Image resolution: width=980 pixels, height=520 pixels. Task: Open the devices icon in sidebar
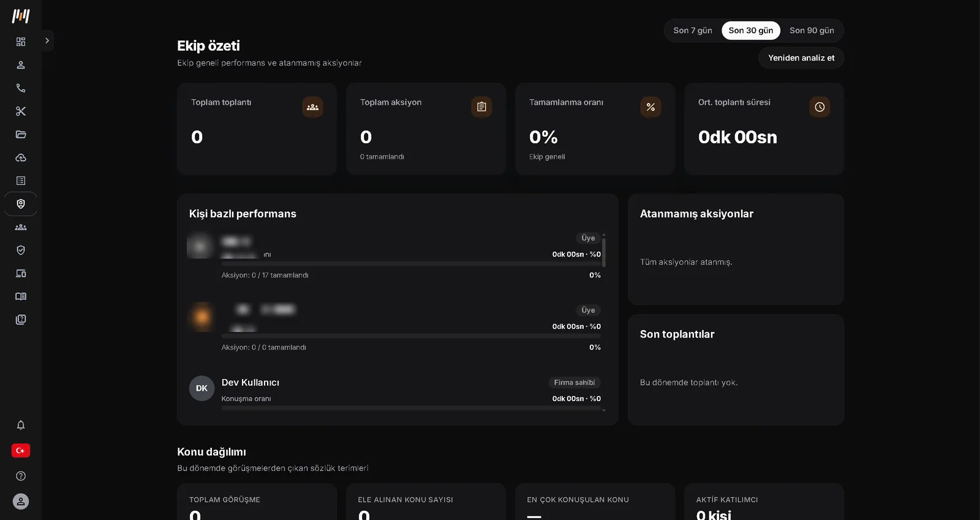(21, 273)
